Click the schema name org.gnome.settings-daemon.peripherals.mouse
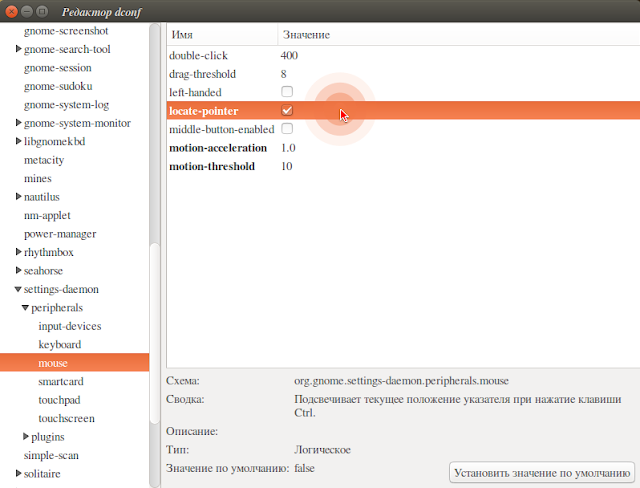The width and height of the screenshot is (640, 488). pyautogui.click(x=401, y=381)
